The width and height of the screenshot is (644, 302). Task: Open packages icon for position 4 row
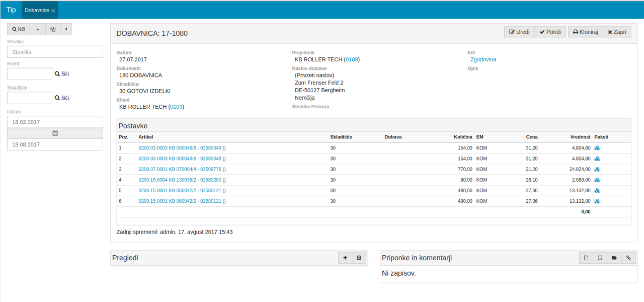click(598, 180)
